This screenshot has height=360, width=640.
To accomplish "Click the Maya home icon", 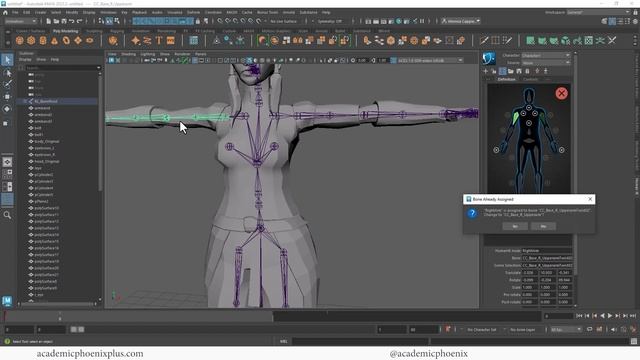I will (x=5, y=13).
